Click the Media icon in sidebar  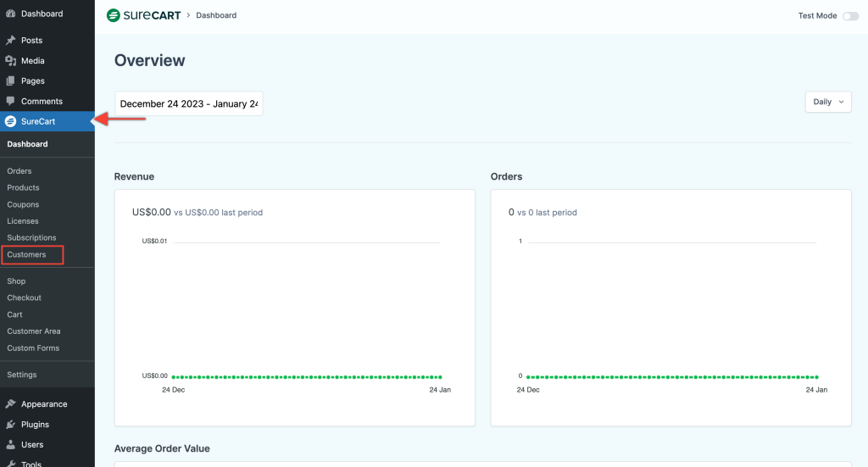click(x=10, y=61)
